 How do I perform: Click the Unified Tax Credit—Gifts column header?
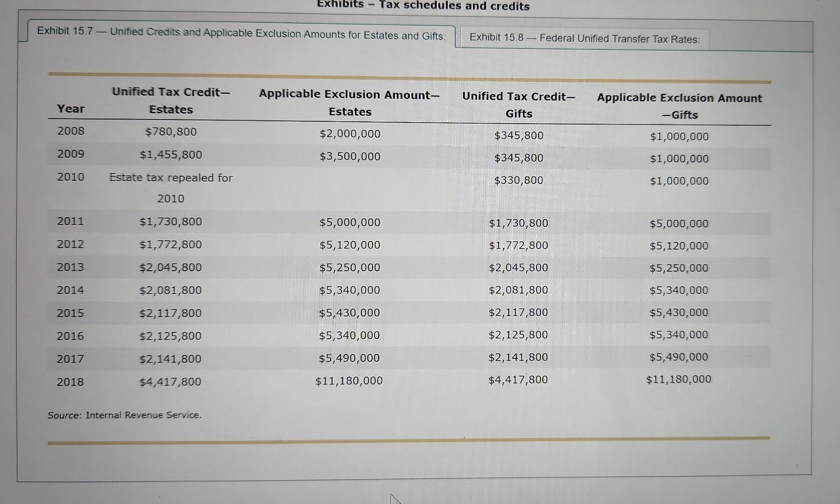point(519,105)
